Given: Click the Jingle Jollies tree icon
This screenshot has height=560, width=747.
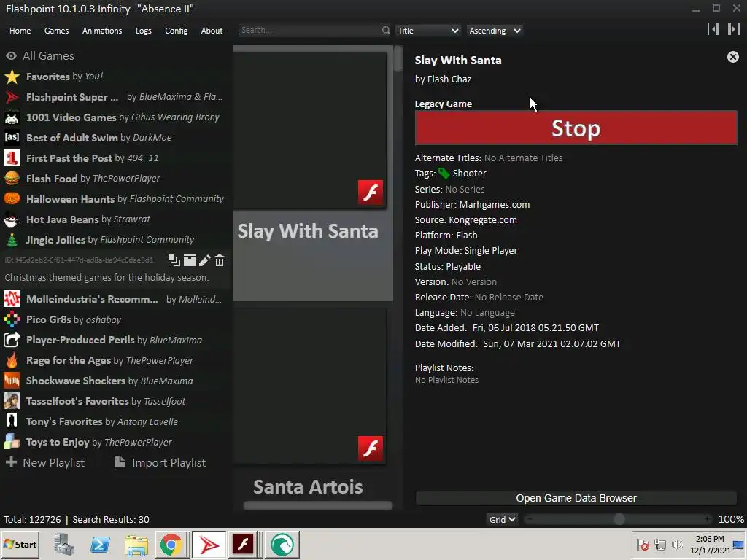Looking at the screenshot, I should coord(12,239).
